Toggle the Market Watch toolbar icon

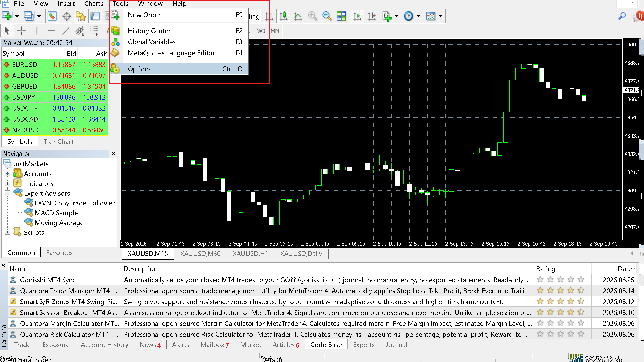coord(52,16)
